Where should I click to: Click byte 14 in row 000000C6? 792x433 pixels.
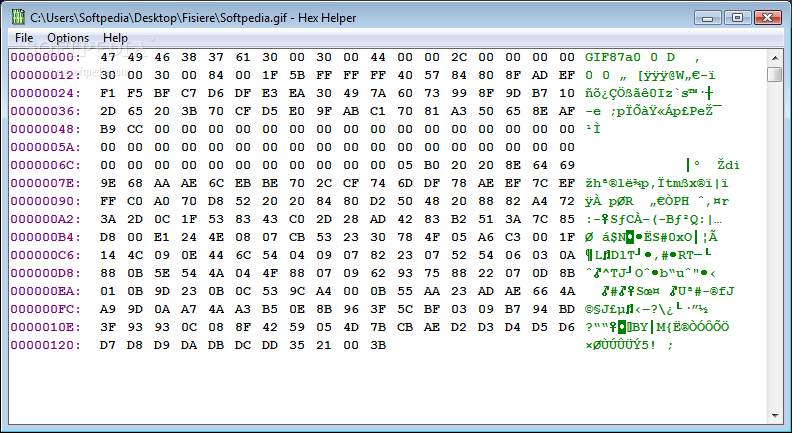tap(108, 255)
